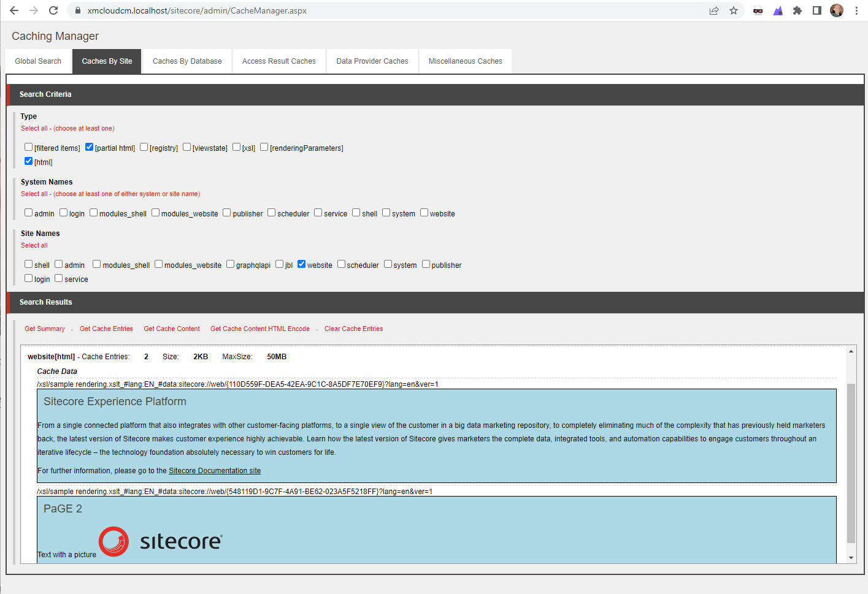This screenshot has height=594, width=868.
Task: Tick shell under System Names
Action: (356, 213)
